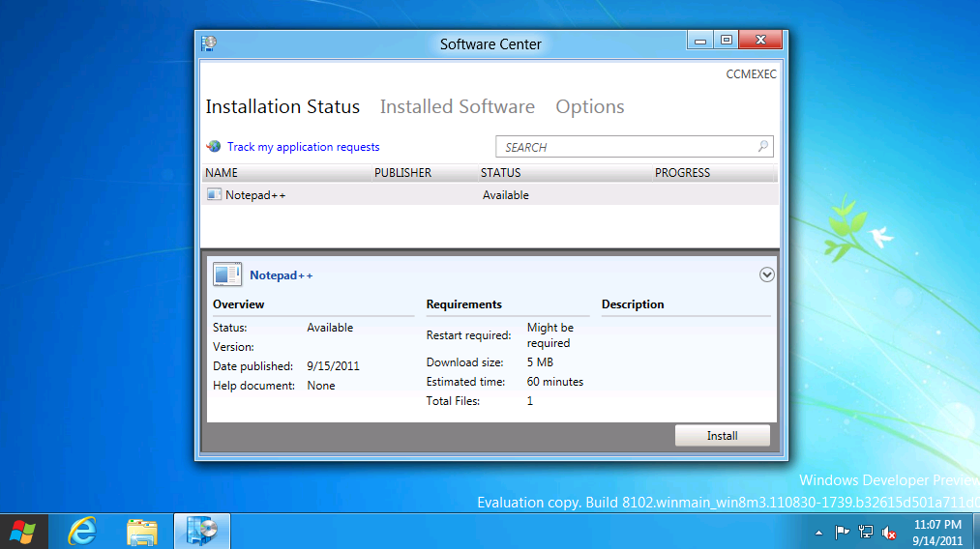Open Track my application requests link
980x549 pixels.
click(x=303, y=147)
